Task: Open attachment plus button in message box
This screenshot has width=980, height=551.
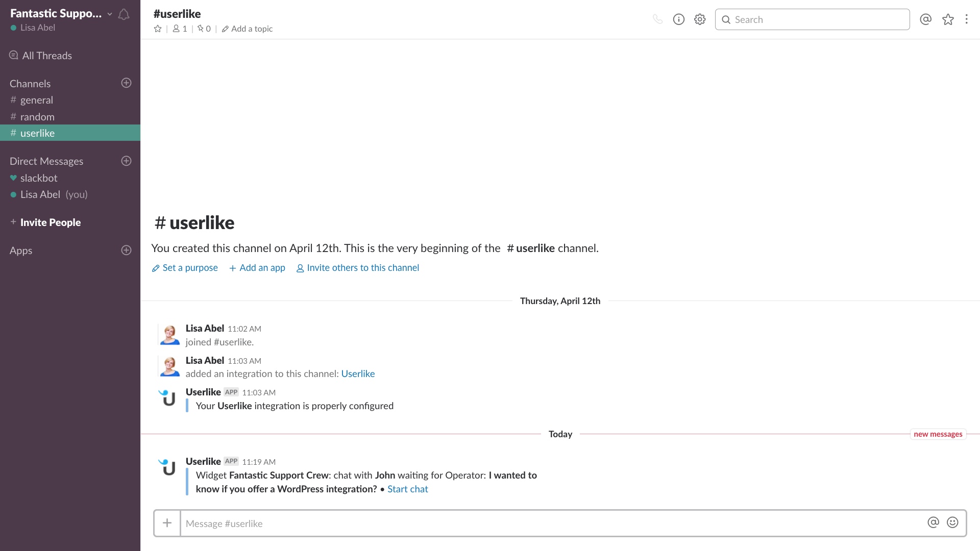Action: click(167, 523)
